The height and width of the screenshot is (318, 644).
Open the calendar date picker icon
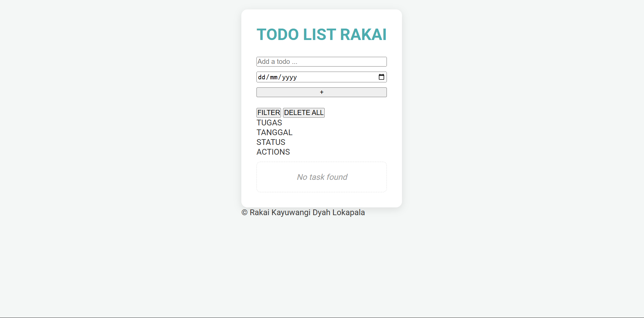click(x=381, y=77)
